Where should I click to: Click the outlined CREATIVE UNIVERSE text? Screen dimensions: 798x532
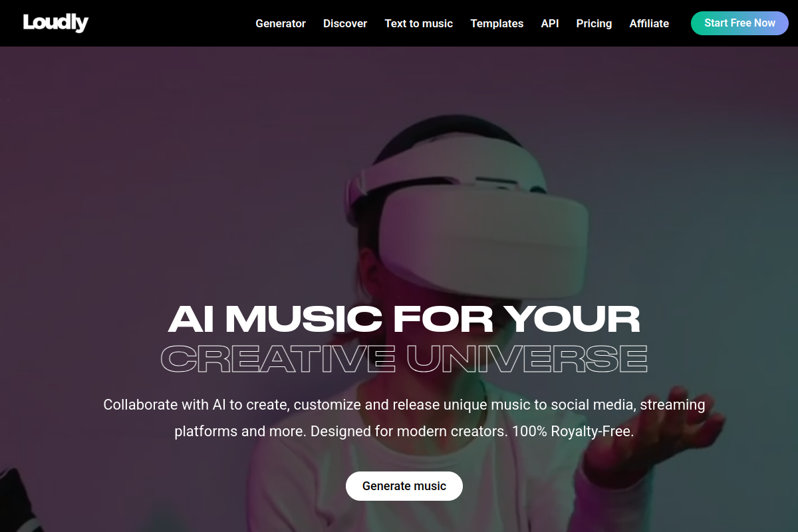[x=404, y=358]
